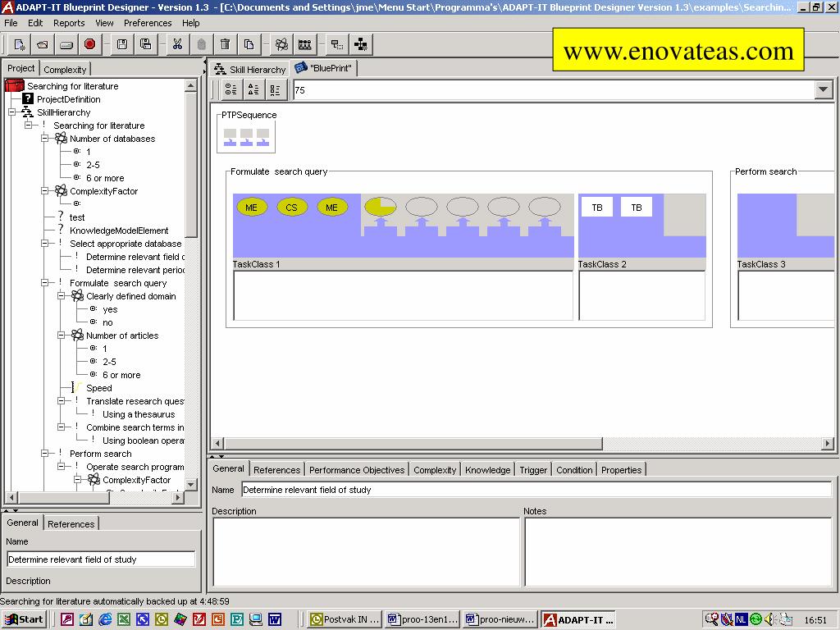Click the Copy pages toolbar icon

(x=249, y=44)
